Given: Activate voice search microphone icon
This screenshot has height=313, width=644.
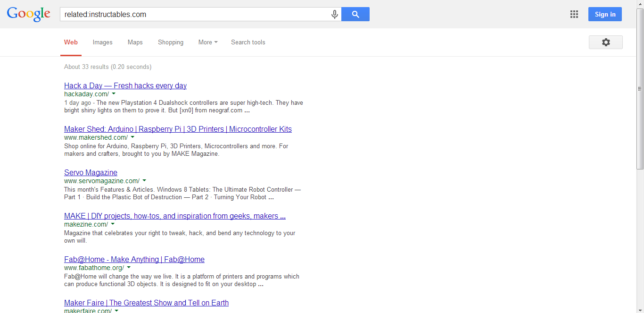Looking at the screenshot, I should [x=335, y=15].
